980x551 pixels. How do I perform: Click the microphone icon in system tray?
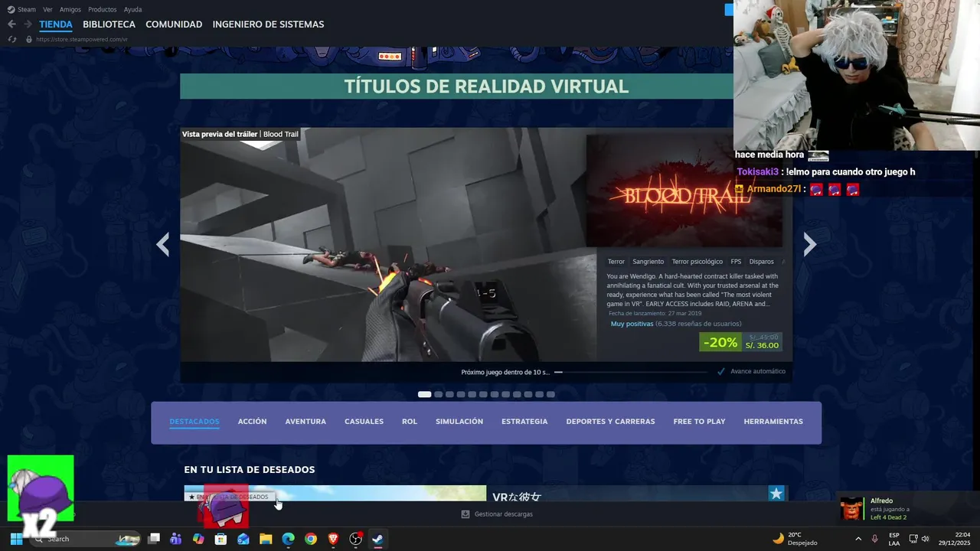point(875,539)
